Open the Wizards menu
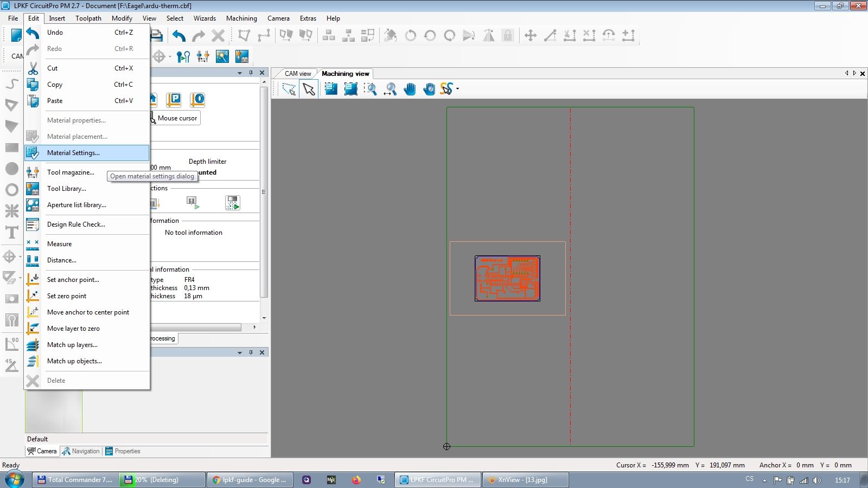Screen dimensions: 868x488 (x=205, y=18)
